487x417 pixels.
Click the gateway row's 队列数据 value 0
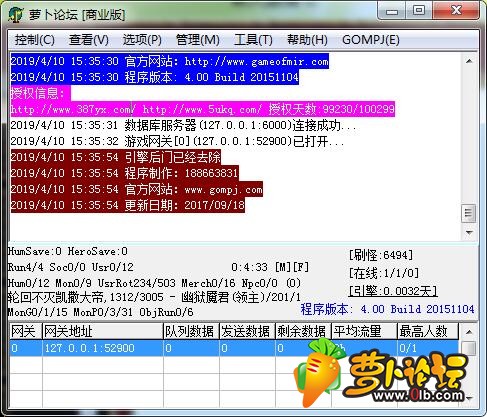tap(191, 348)
